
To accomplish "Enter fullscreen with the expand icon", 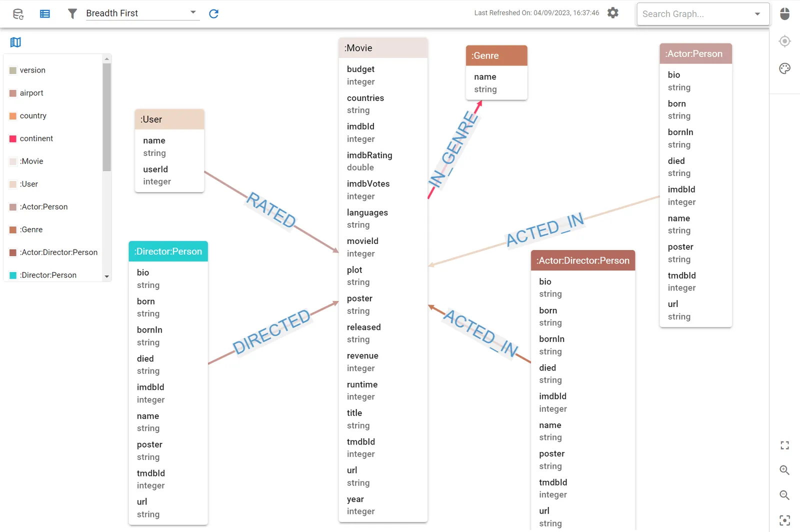I will tap(785, 445).
